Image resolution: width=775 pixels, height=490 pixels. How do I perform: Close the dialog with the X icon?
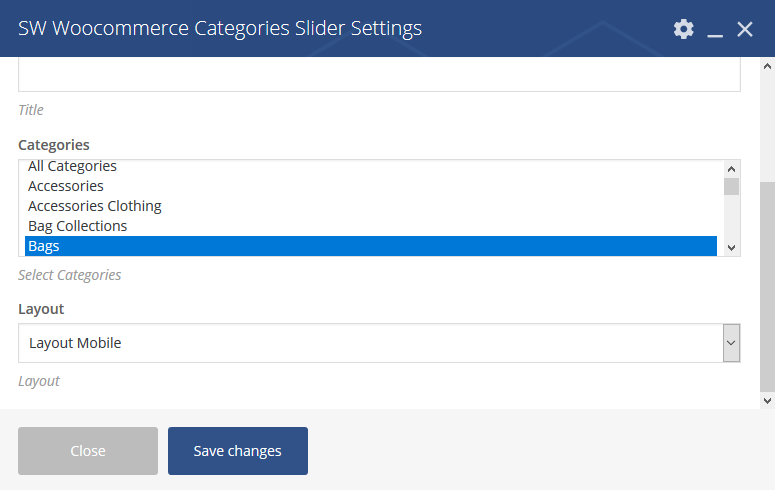[x=745, y=30]
